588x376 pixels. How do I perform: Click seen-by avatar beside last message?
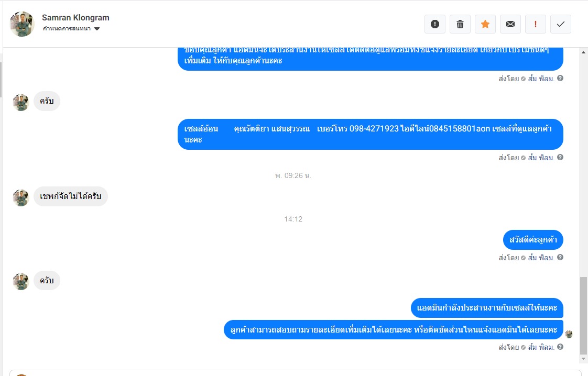(x=569, y=334)
